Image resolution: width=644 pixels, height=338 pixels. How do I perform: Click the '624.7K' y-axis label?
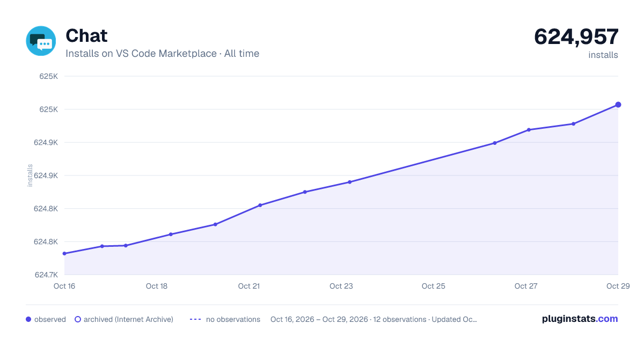pyautogui.click(x=46, y=275)
